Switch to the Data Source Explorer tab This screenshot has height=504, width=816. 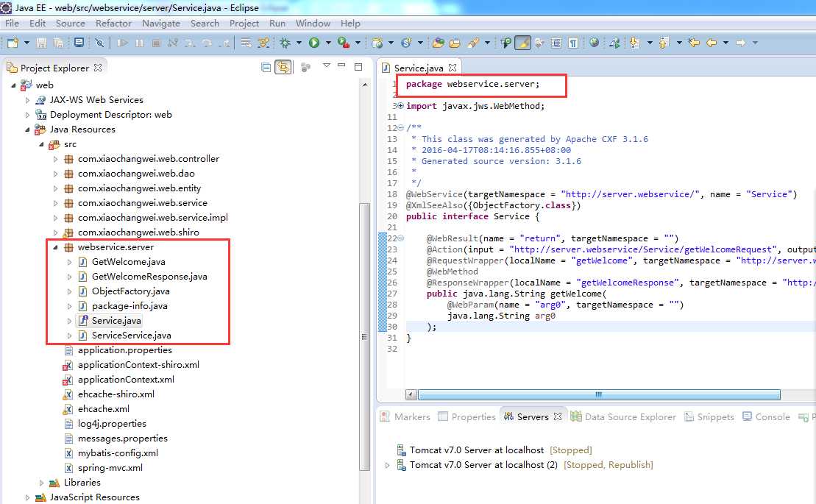pos(623,416)
